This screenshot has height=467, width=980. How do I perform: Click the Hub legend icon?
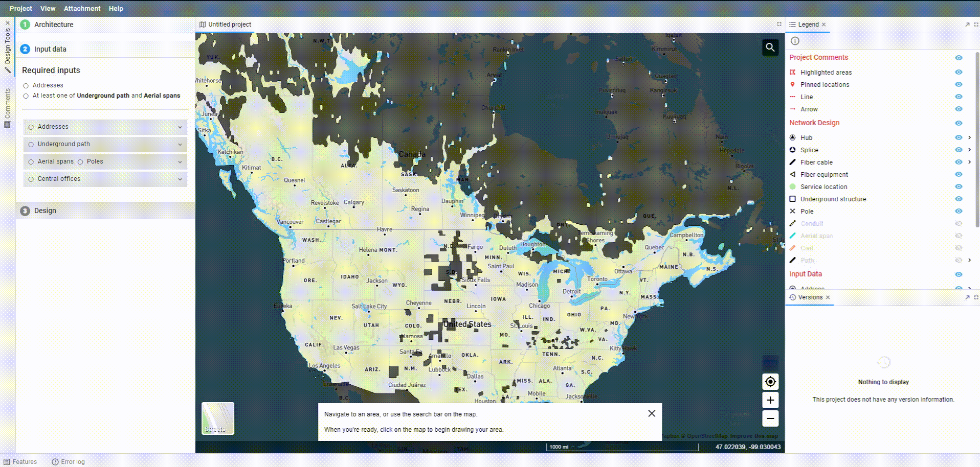(792, 137)
